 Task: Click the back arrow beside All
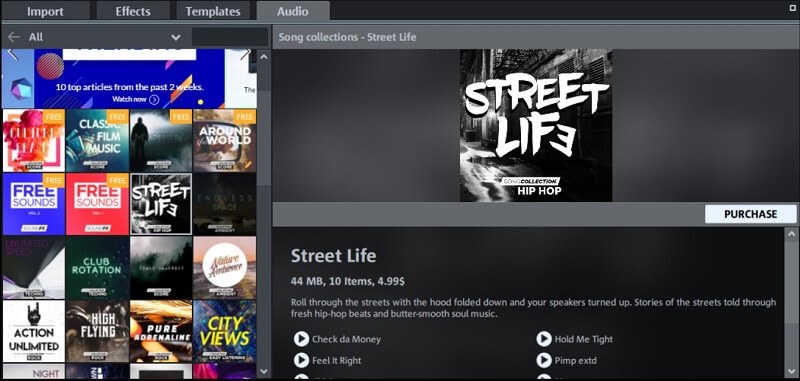14,37
